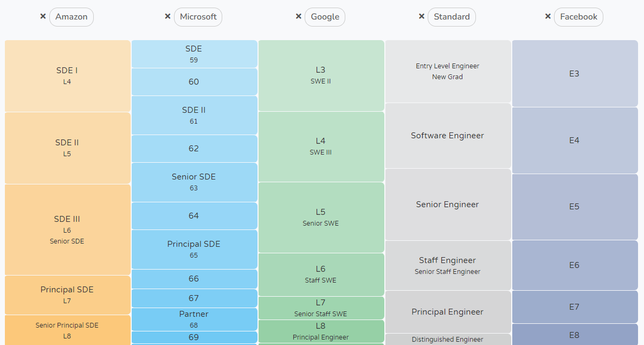This screenshot has height=345, width=644.
Task: Select the Google company tag
Action: [325, 17]
